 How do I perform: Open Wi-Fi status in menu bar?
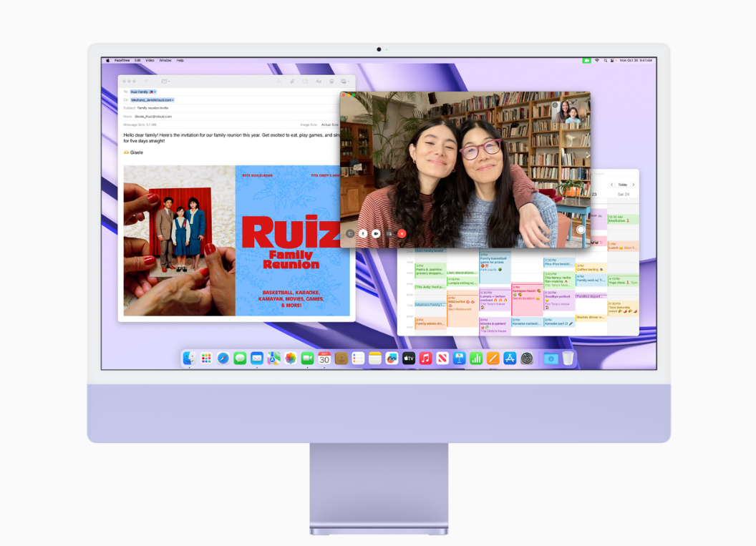[597, 60]
